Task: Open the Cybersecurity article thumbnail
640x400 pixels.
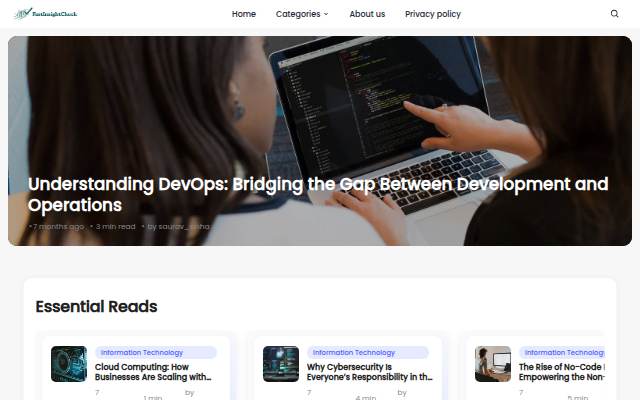Action: tap(281, 364)
